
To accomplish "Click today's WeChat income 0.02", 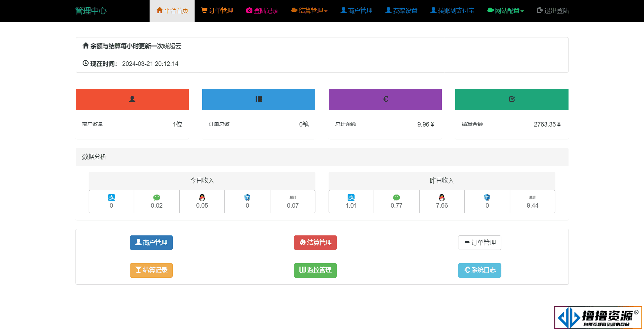I will [157, 206].
